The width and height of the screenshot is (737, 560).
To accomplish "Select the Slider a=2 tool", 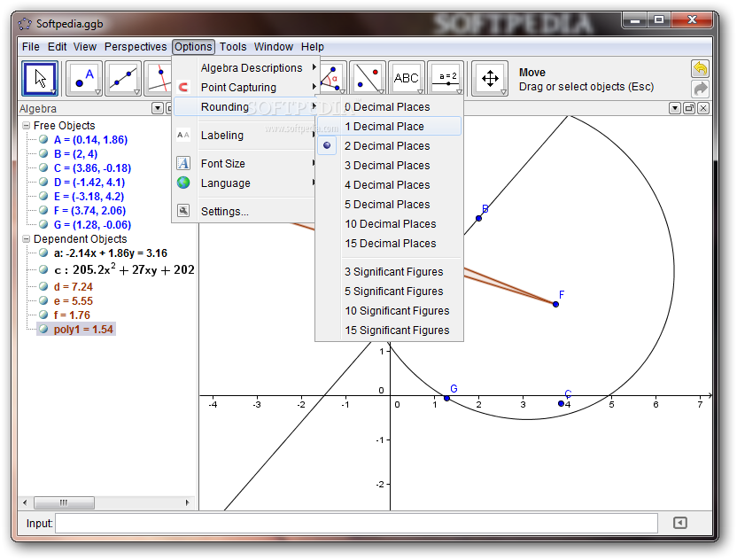I will tap(446, 79).
